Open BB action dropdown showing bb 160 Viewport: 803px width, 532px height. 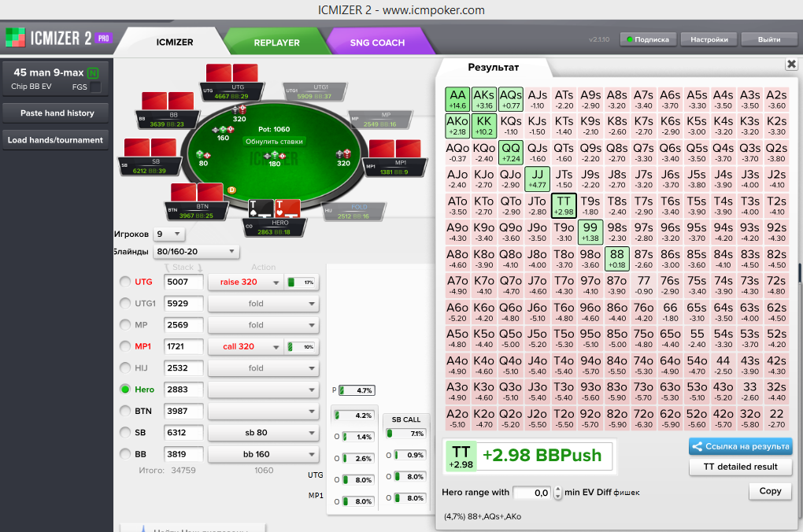coord(263,454)
